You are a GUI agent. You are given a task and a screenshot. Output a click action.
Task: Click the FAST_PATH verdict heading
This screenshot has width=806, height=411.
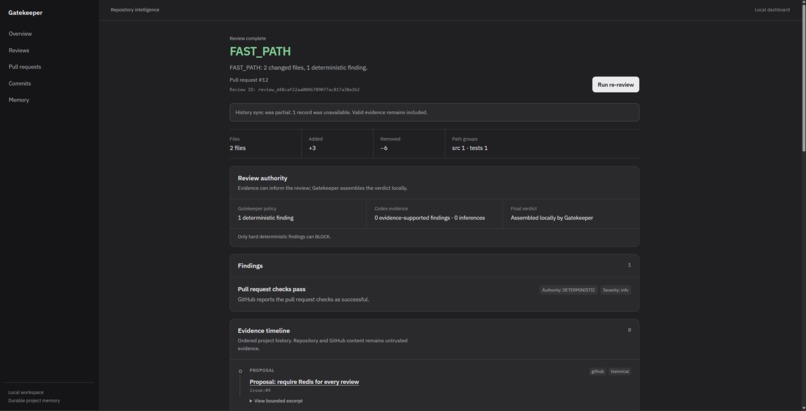(260, 51)
